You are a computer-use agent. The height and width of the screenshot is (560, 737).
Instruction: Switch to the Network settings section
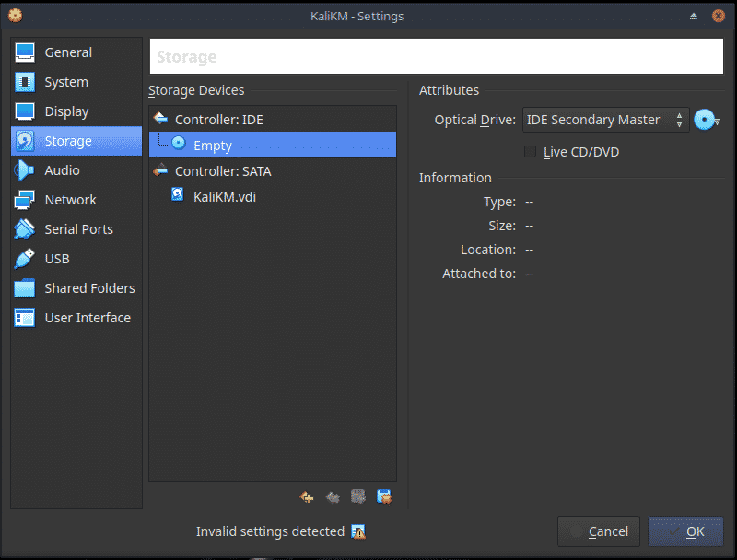(x=70, y=200)
